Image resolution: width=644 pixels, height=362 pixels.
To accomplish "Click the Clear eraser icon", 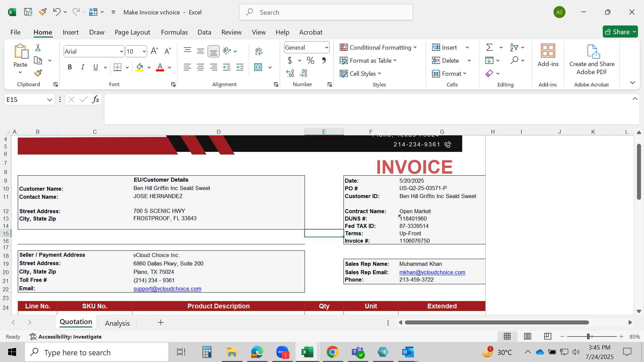I will (489, 73).
